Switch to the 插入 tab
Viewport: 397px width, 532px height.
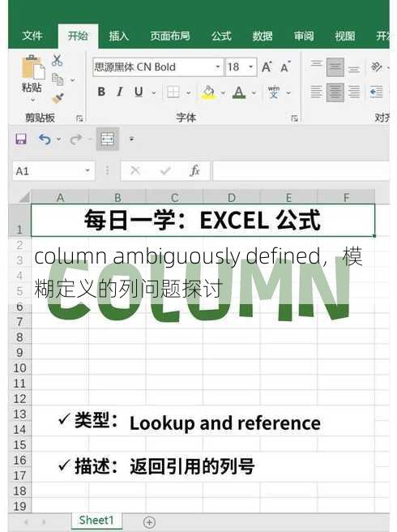tap(119, 36)
